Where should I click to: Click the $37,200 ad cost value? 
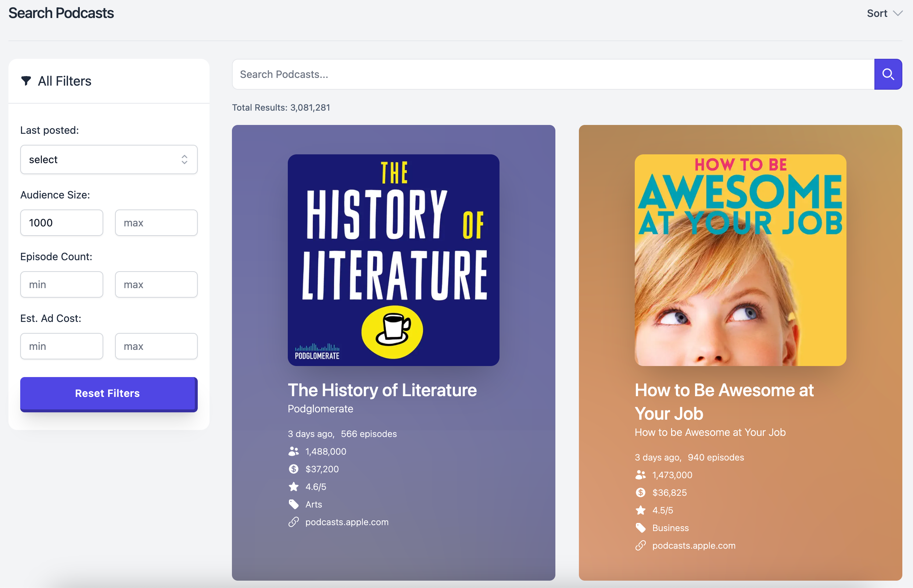pyautogui.click(x=322, y=469)
